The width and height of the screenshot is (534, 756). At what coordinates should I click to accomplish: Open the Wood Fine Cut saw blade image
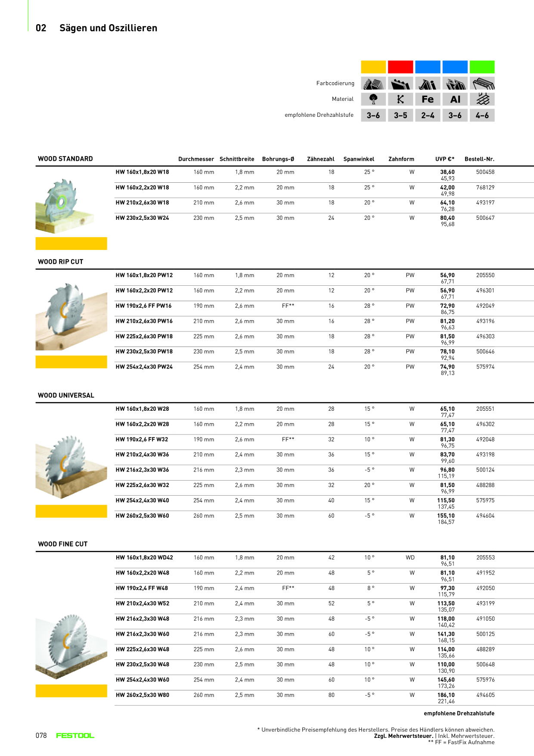click(x=71, y=647)
